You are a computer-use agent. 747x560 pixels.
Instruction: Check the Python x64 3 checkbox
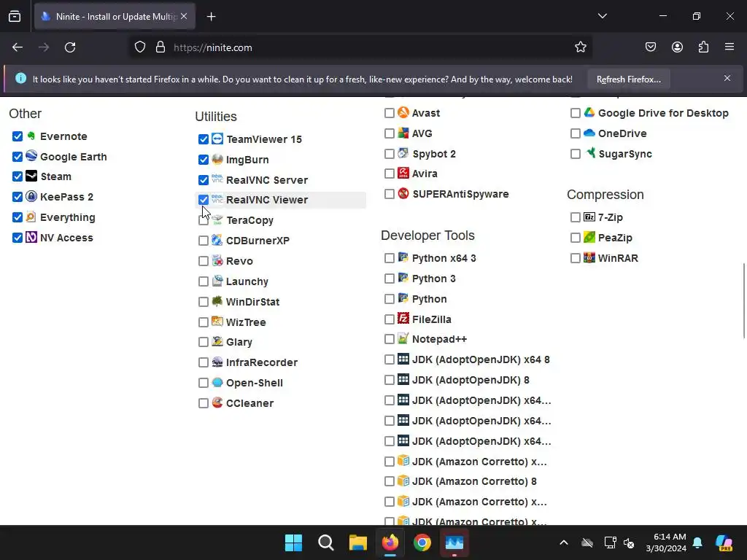pyautogui.click(x=390, y=258)
